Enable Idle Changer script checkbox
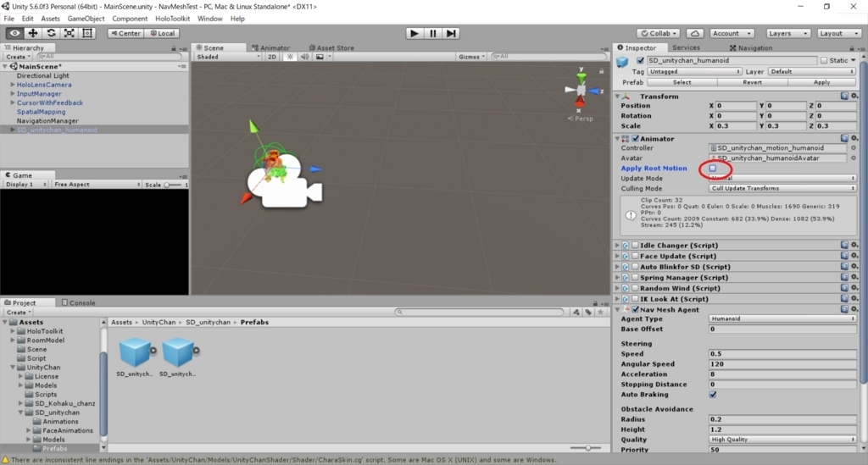868x465 pixels. tap(636, 245)
